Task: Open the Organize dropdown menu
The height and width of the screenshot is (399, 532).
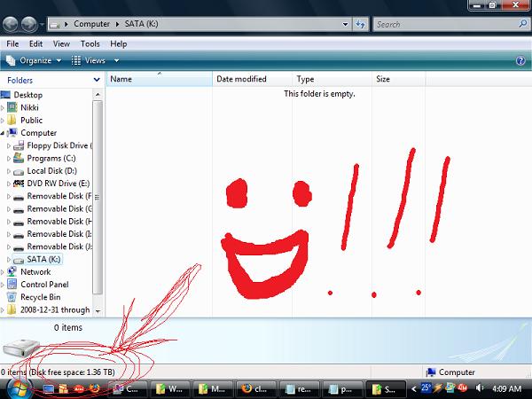Action: click(35, 60)
